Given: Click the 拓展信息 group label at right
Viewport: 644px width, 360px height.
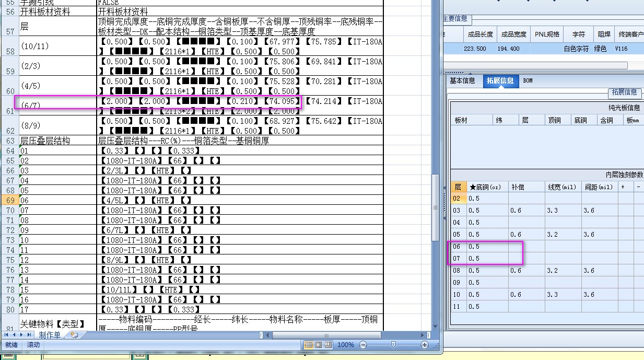Looking at the screenshot, I should [624, 92].
